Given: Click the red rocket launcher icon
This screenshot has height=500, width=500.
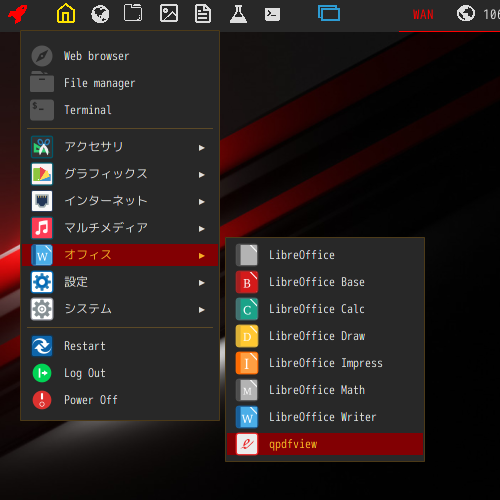Looking at the screenshot, I should click(17, 14).
